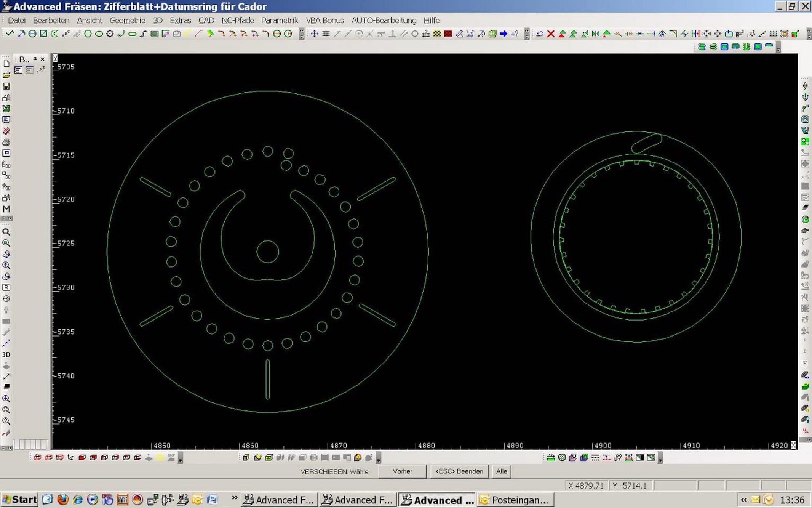The height and width of the screenshot is (508, 812).
Task: Click the undo curved-arrow icon
Action: pos(540,34)
